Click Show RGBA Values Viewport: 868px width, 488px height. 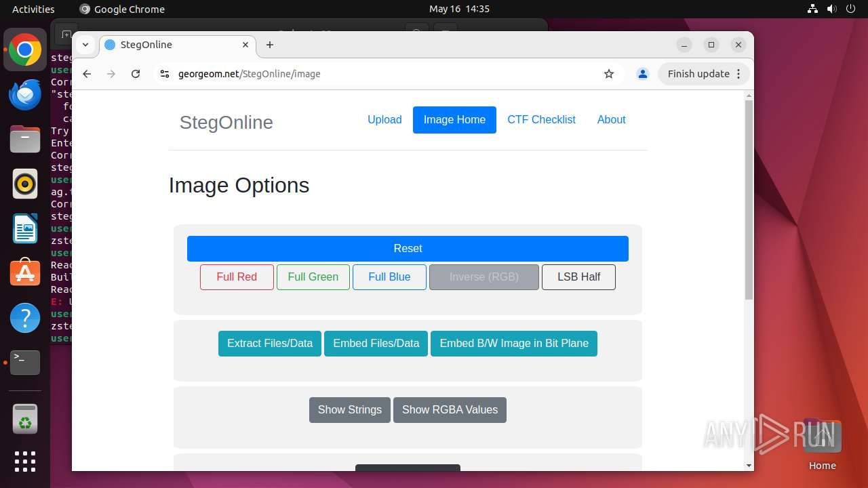(x=450, y=410)
